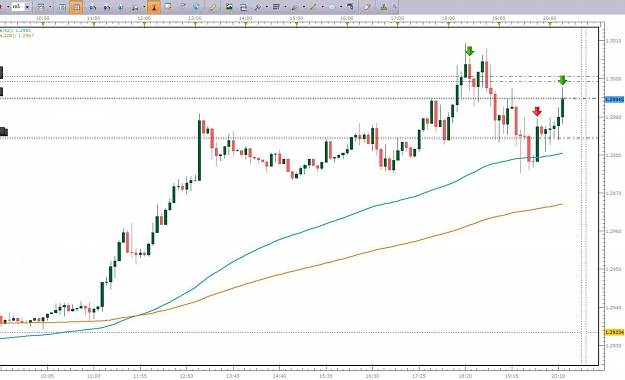Select the gray pen drawing tool

tap(295, 7)
